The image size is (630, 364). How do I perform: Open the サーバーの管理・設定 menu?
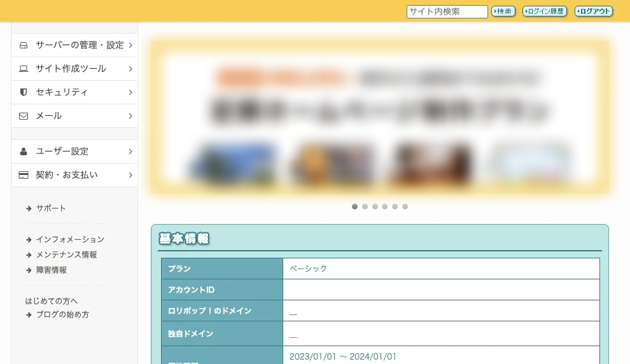click(74, 45)
